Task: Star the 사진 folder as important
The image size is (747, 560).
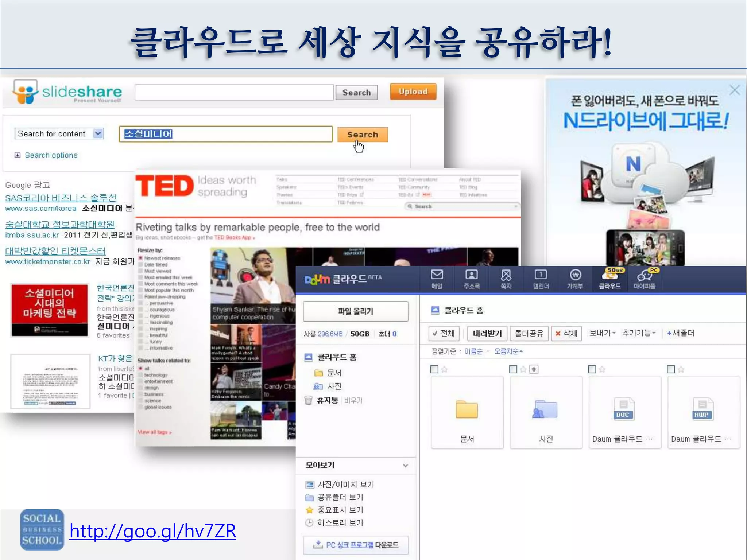Action: 523,369
